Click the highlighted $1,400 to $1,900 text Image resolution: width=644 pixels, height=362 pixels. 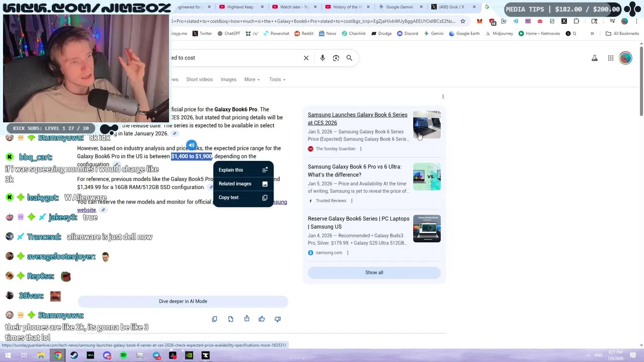(x=192, y=156)
